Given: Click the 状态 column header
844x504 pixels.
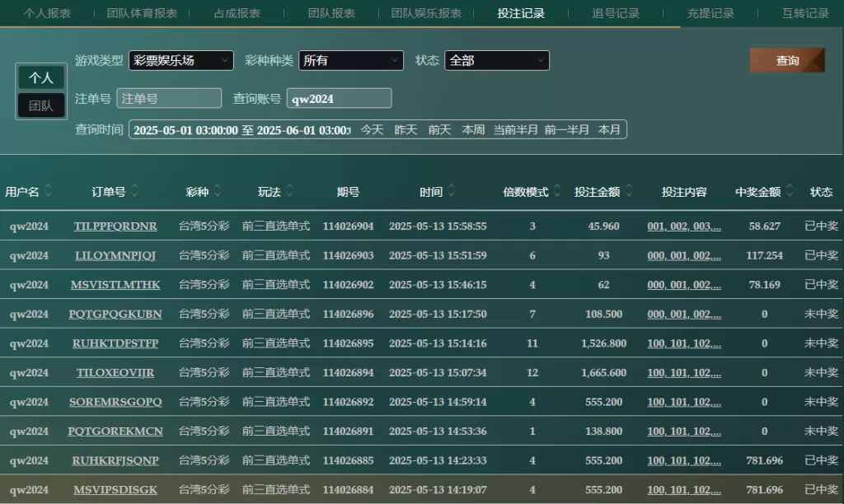Looking at the screenshot, I should [x=821, y=192].
